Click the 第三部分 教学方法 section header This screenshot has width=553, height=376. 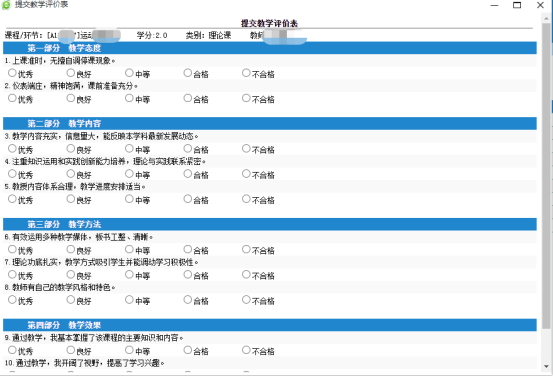pyautogui.click(x=270, y=224)
